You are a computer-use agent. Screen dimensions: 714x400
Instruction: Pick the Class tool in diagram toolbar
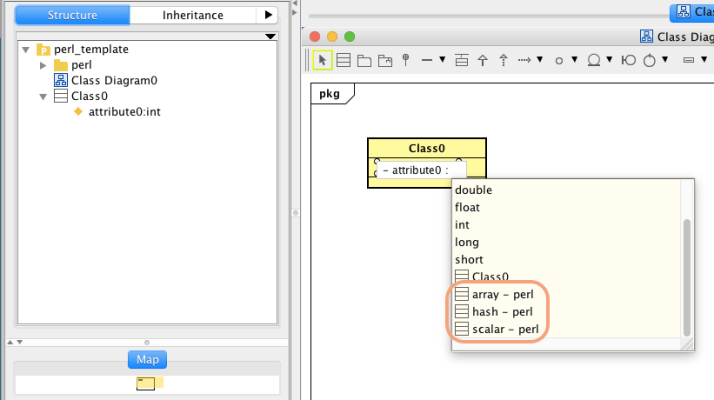coord(343,60)
